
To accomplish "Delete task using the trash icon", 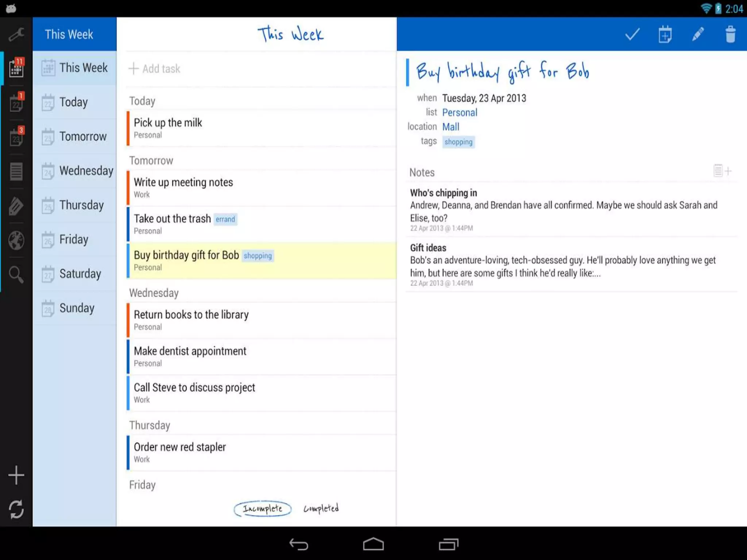I will tap(730, 35).
